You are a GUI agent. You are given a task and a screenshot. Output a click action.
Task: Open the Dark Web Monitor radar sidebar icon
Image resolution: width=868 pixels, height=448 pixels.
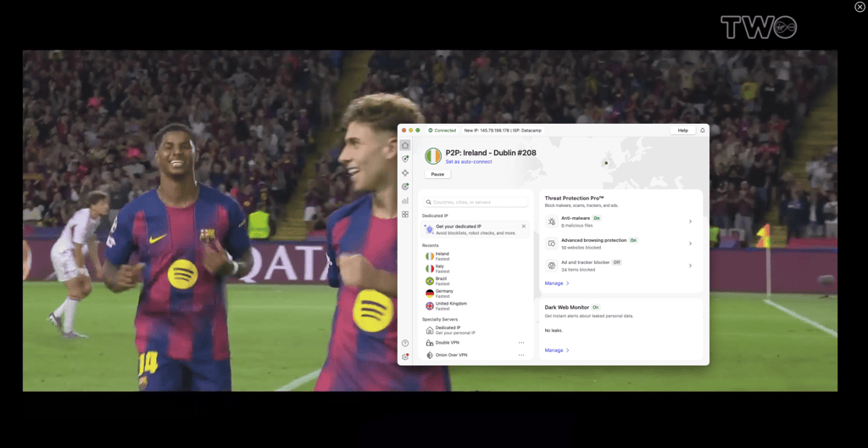coord(405,187)
